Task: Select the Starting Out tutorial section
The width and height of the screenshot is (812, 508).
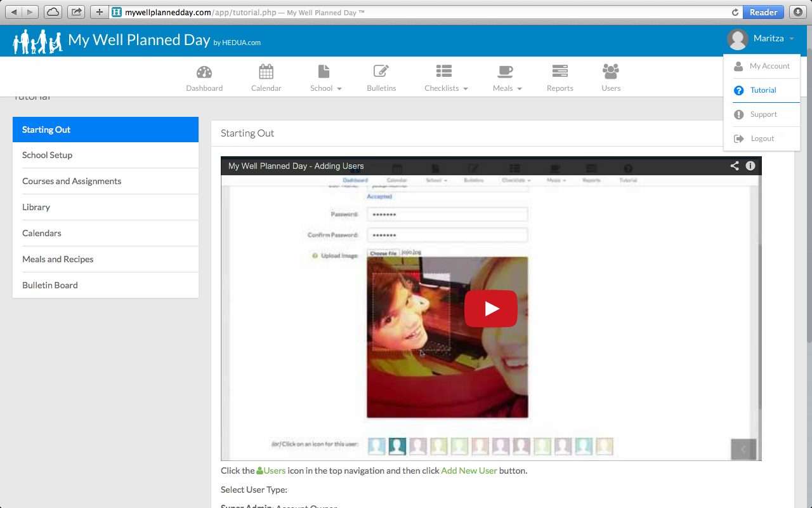Action: tap(105, 130)
